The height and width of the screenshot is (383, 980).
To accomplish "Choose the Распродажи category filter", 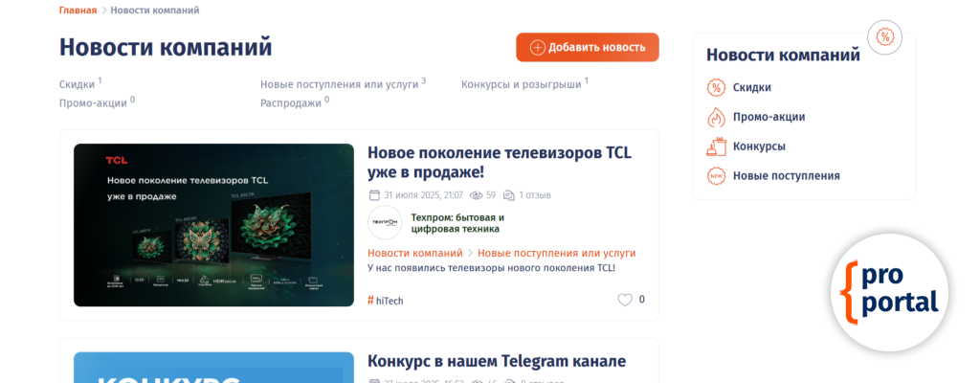I will pos(290,102).
